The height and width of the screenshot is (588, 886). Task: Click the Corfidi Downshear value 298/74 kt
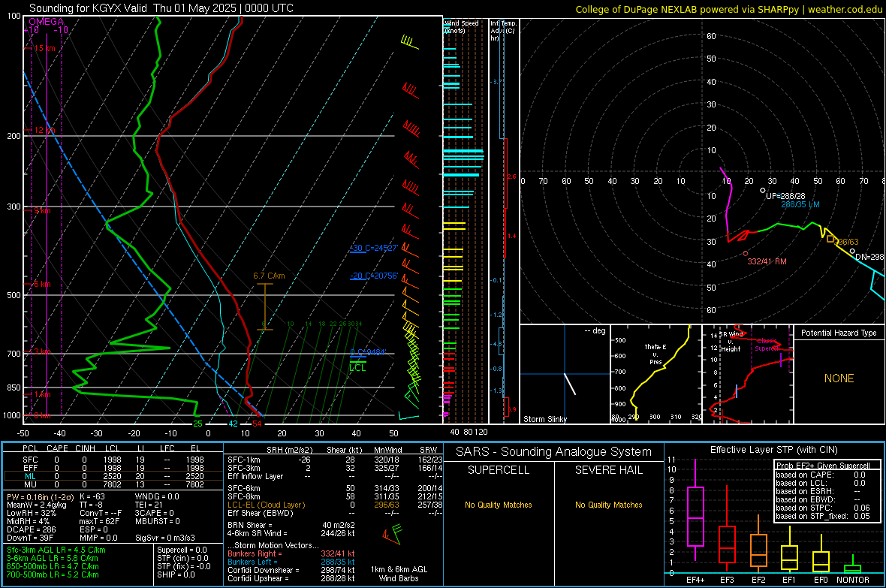(338, 570)
